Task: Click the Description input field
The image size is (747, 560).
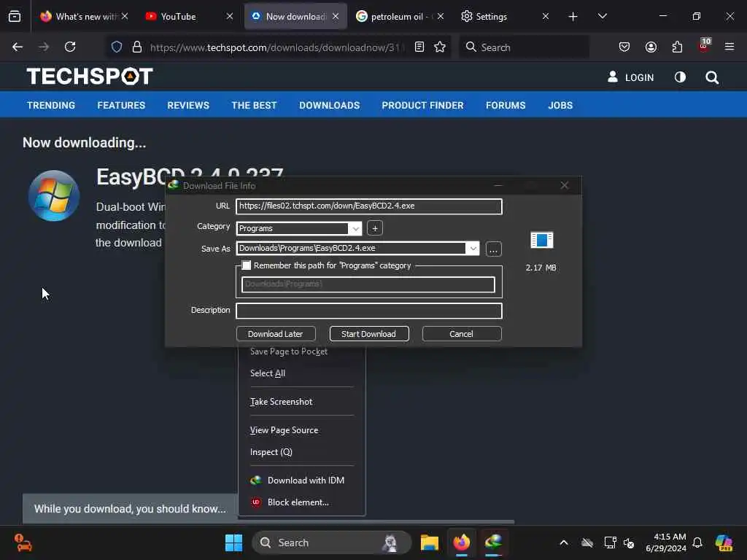Action: pyautogui.click(x=368, y=311)
